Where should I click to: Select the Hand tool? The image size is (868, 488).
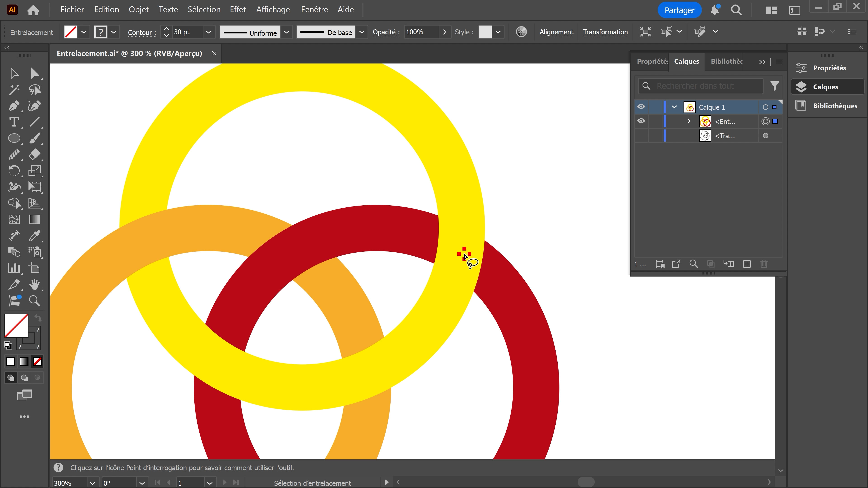click(x=34, y=285)
